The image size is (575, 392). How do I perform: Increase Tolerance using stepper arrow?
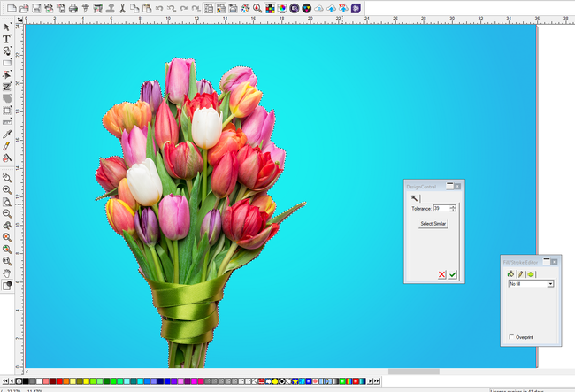pos(453,206)
